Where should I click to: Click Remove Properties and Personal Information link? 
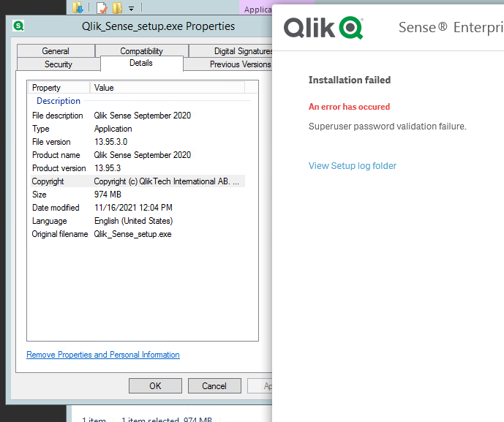coord(103,355)
